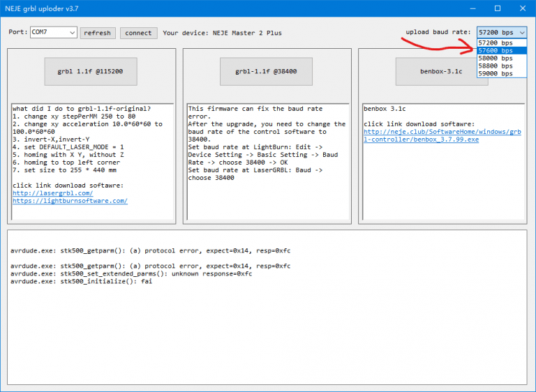The width and height of the screenshot is (536, 392).
Task: Click the grbl 1.1f @115200 firmware button
Action: [91, 71]
